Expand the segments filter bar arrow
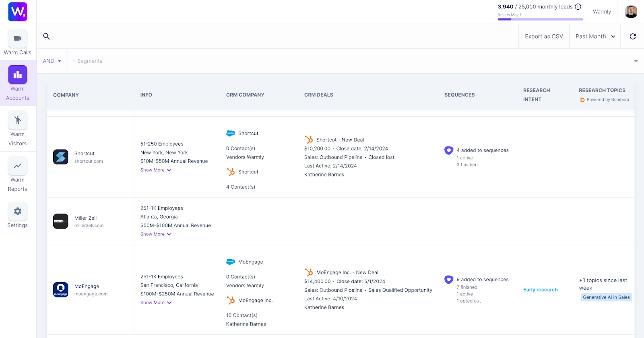The height and width of the screenshot is (338, 644). pyautogui.click(x=636, y=61)
